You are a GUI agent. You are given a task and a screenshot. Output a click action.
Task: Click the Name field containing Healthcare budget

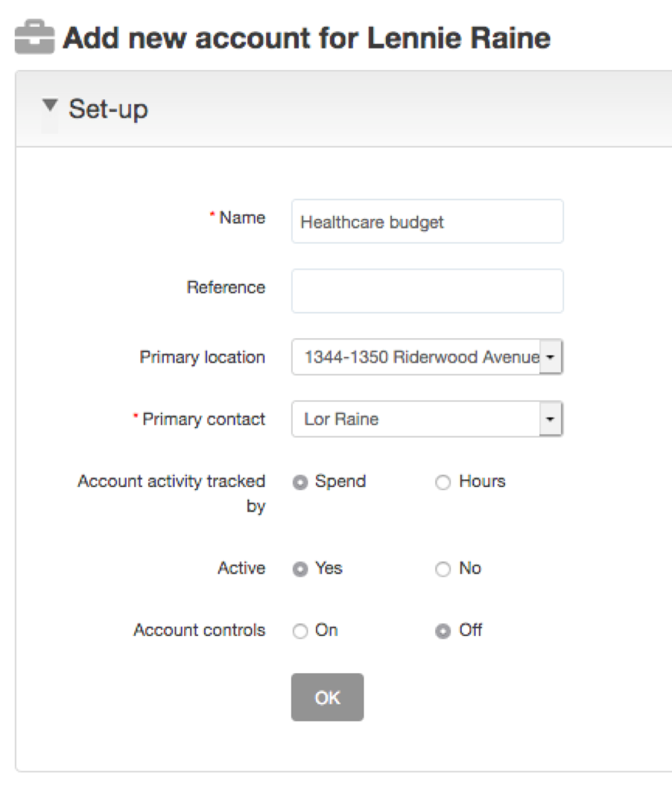427,221
